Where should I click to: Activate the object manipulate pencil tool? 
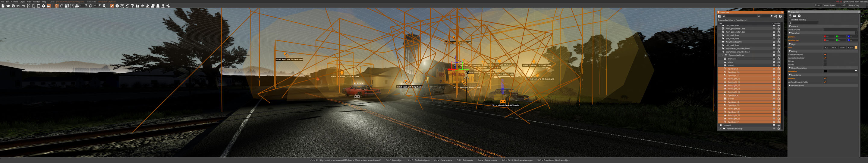point(112,6)
